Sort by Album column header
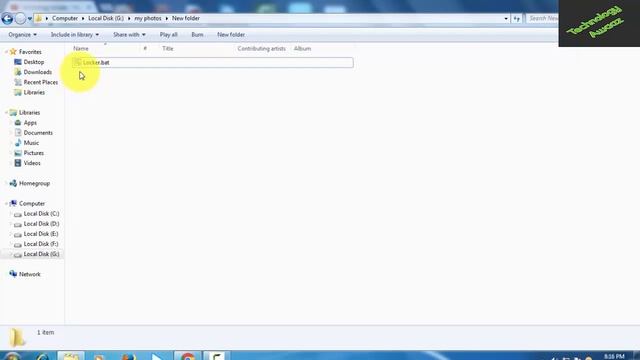640x360 pixels. [302, 49]
